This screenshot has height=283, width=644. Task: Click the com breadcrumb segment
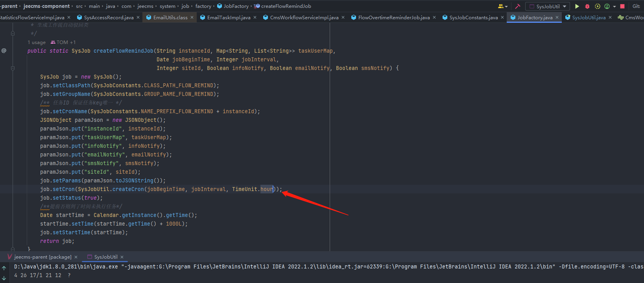tap(126, 6)
